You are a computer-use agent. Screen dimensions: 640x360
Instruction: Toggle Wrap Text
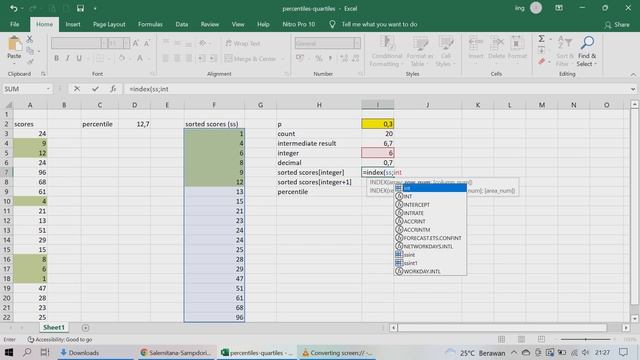point(242,43)
